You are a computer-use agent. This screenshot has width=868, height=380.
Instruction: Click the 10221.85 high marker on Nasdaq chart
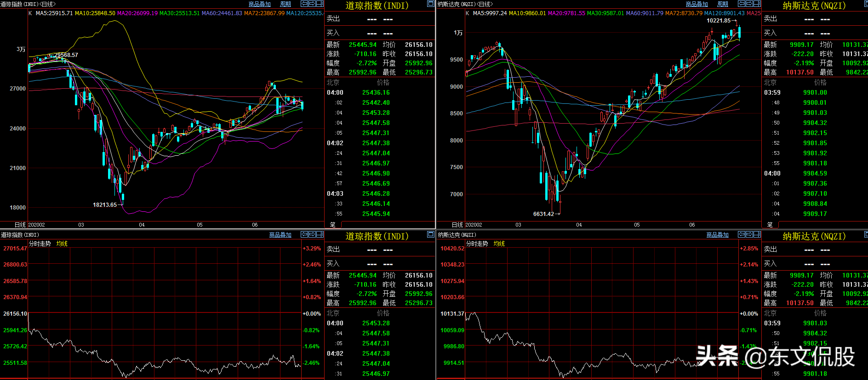(719, 21)
